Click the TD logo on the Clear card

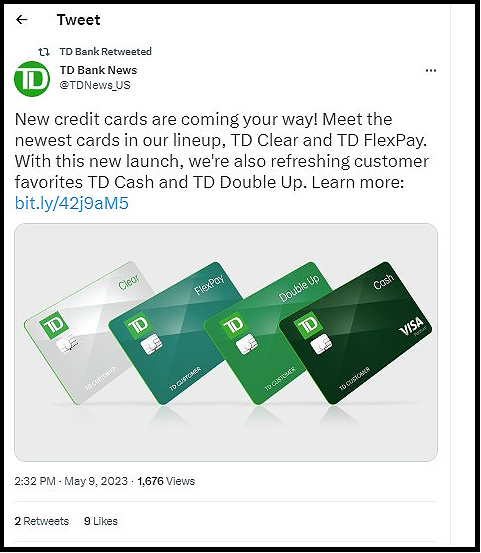click(x=54, y=325)
